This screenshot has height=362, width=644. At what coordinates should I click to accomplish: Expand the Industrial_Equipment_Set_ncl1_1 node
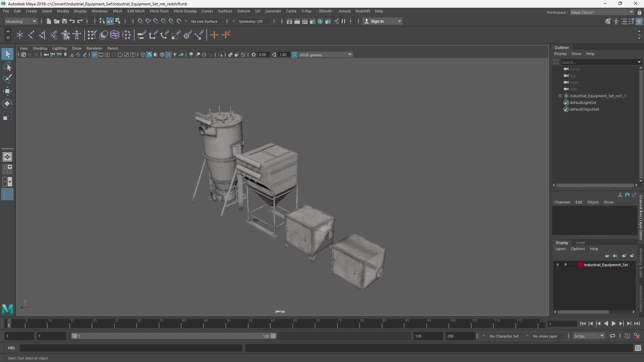click(560, 96)
